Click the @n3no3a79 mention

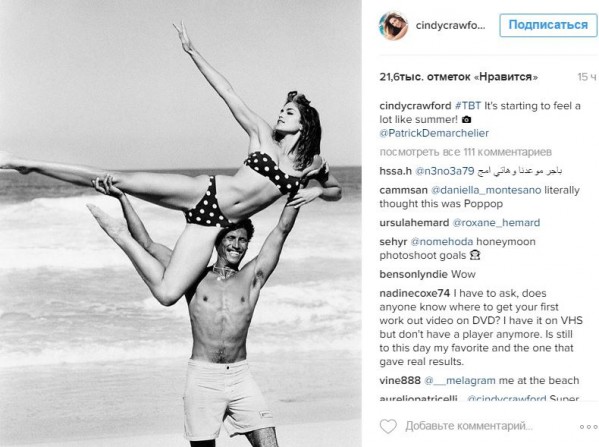coord(444,171)
